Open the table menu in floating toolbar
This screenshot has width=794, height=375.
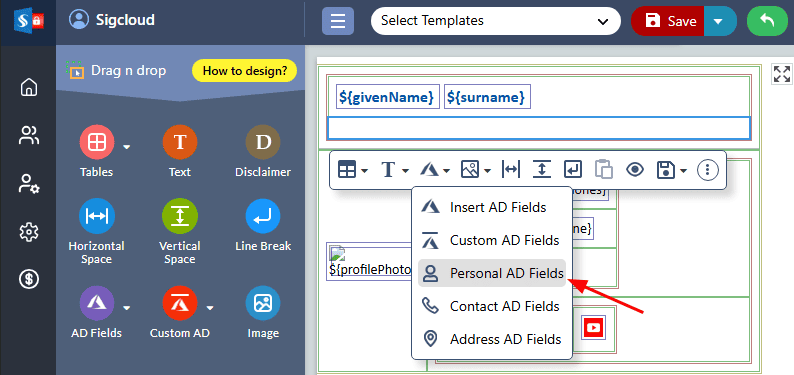pyautogui.click(x=352, y=170)
